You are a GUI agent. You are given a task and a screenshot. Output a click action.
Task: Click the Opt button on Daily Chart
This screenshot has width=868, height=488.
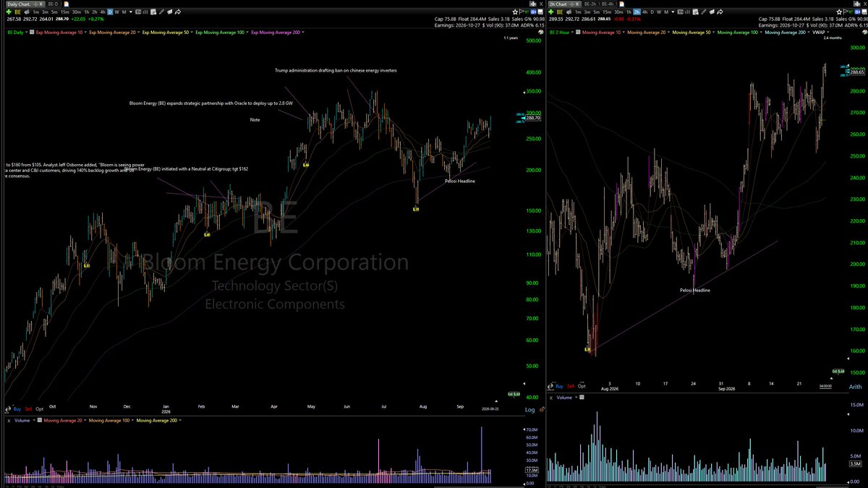click(x=39, y=408)
